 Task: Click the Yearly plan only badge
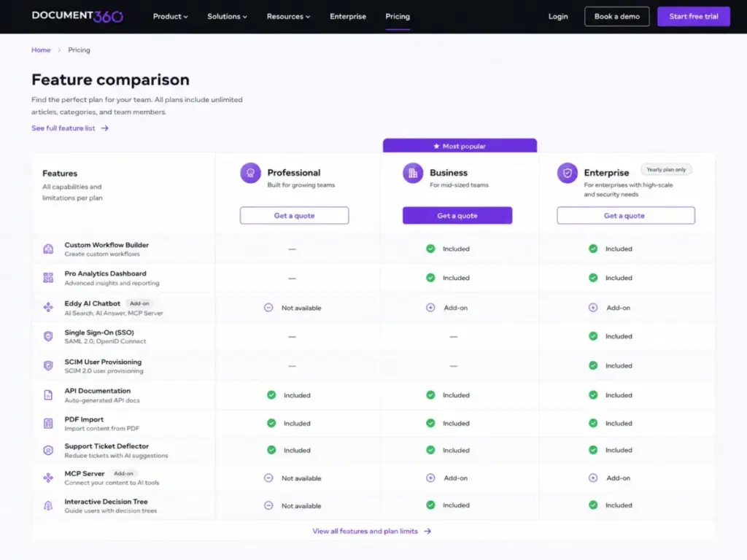[x=666, y=169]
